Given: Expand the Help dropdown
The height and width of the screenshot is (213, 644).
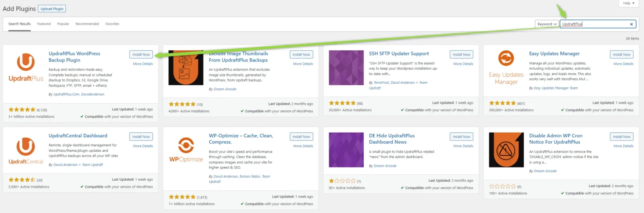Looking at the screenshot, I should pos(629,3).
